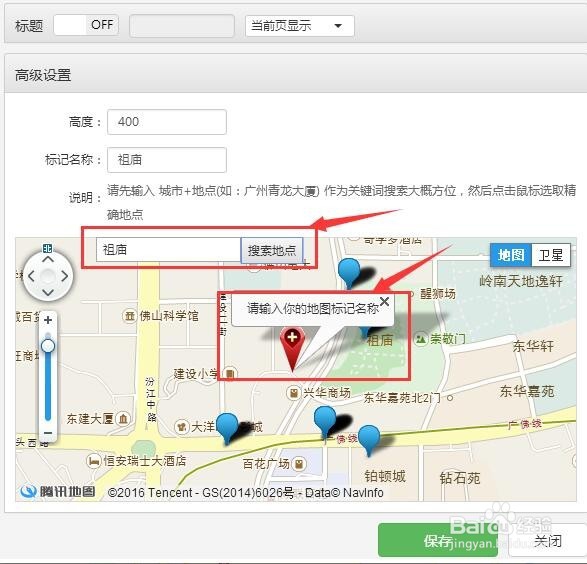Viewport: 587px width, 564px height.
Task: Click 钻石苑 map label
Action: pos(460,478)
